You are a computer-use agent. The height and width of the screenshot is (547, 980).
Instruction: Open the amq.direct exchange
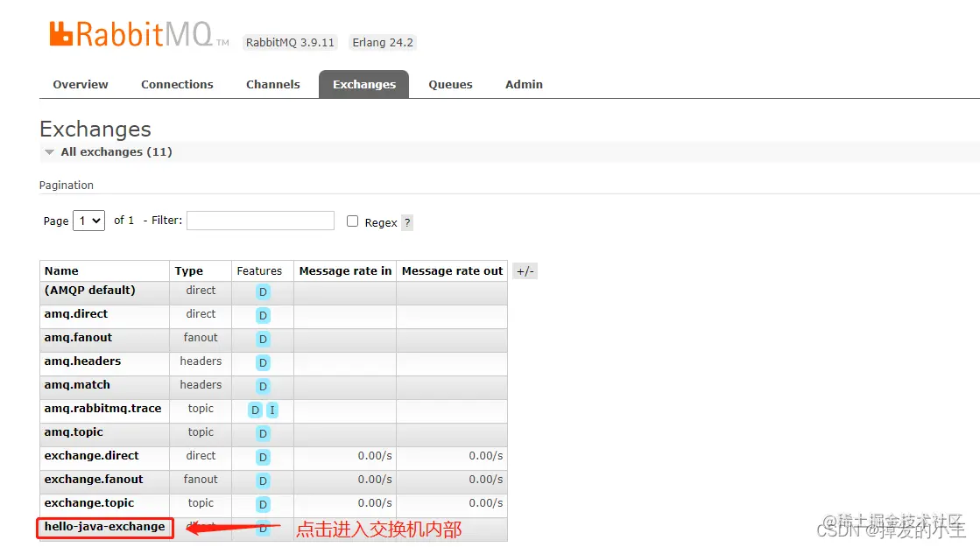pyautogui.click(x=75, y=314)
